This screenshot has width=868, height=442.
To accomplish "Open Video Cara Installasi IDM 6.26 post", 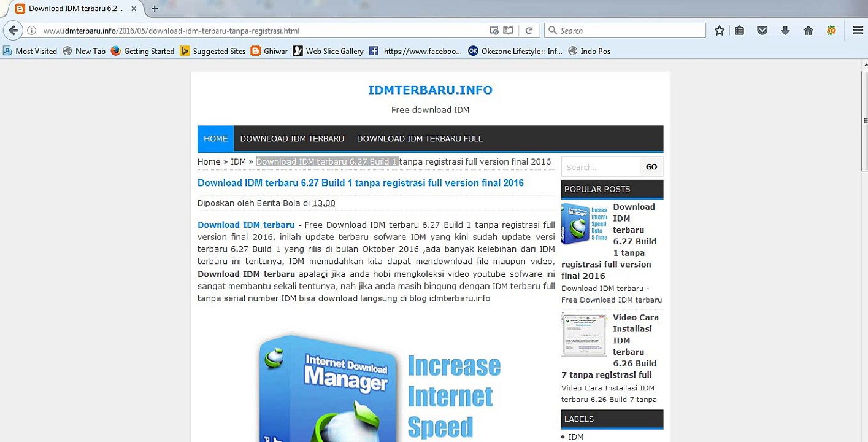I will click(x=610, y=346).
